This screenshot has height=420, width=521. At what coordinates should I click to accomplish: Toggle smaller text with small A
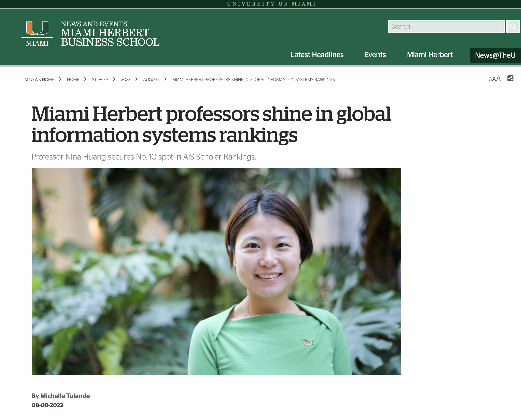pos(490,79)
